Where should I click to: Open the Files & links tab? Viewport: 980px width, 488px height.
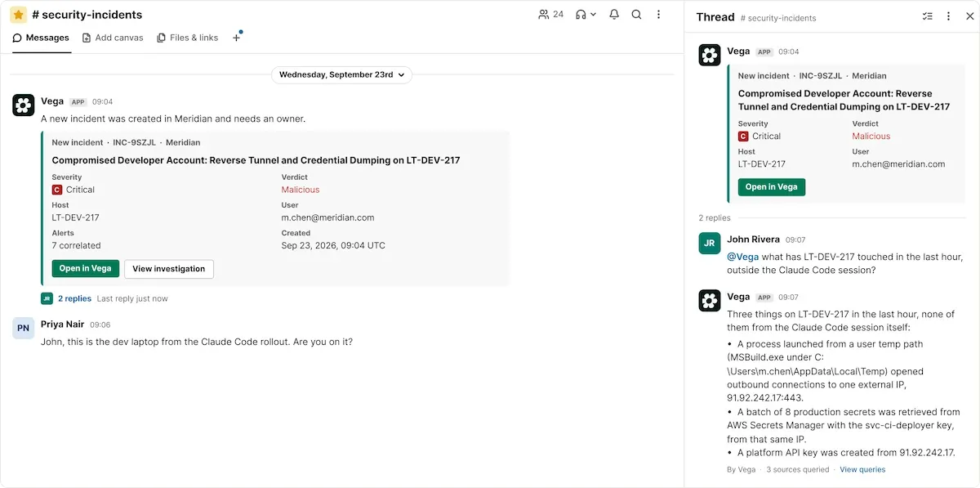pyautogui.click(x=188, y=38)
